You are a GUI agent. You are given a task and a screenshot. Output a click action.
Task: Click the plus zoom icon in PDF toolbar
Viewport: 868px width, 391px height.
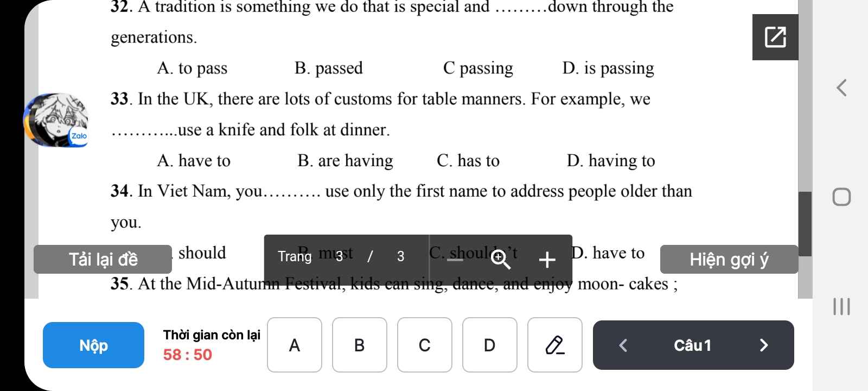[547, 260]
